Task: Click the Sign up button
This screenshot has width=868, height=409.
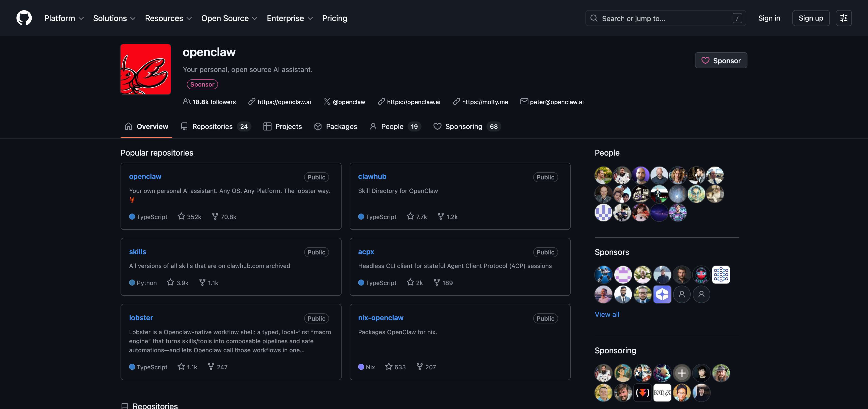Action: [x=811, y=18]
